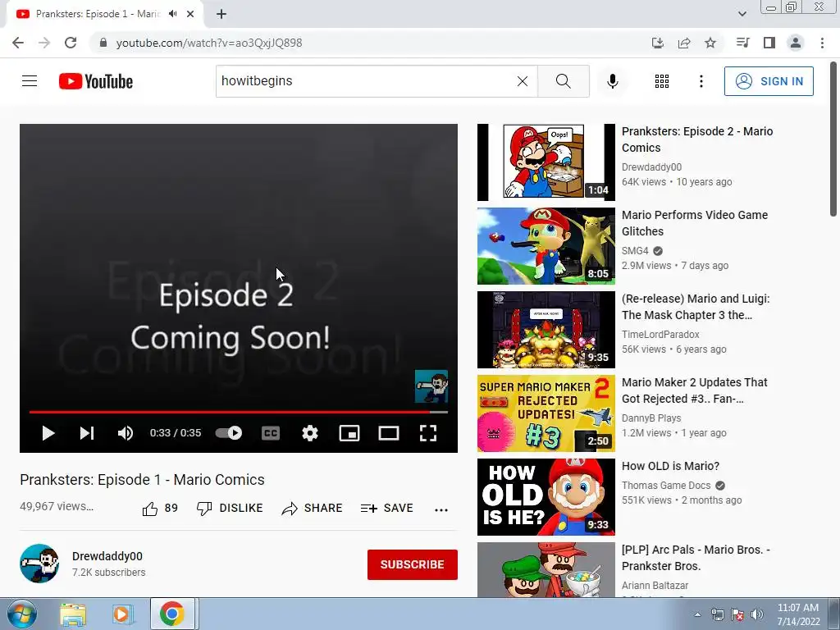Click Thomas Game Docs channel name
Screen dimensions: 840x630
pyautogui.click(x=666, y=486)
